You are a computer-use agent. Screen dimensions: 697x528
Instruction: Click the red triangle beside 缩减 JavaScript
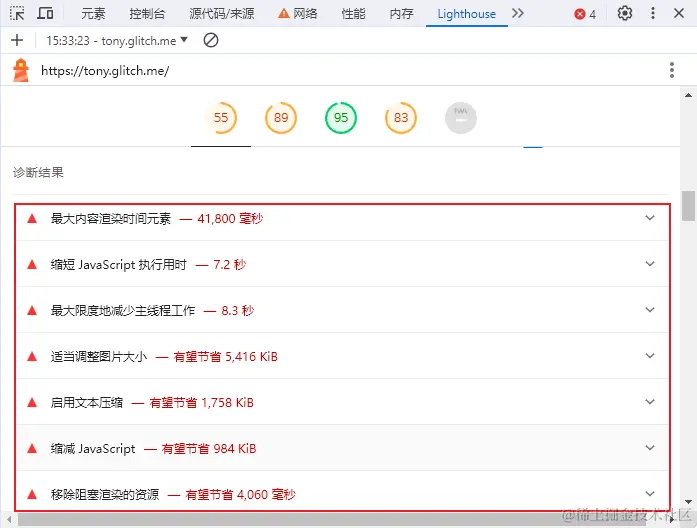[x=32, y=448]
